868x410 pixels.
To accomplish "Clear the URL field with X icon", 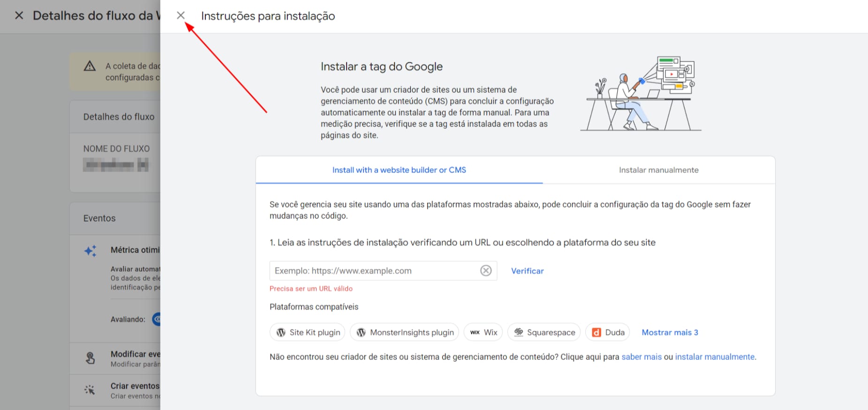I will (486, 270).
